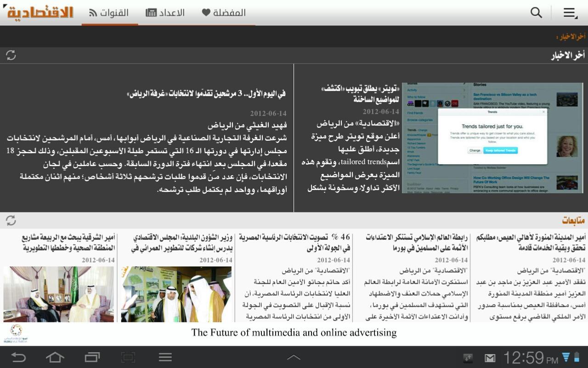Click the Change link in the Trends popup
This screenshot has width=588, height=368.
point(475,150)
